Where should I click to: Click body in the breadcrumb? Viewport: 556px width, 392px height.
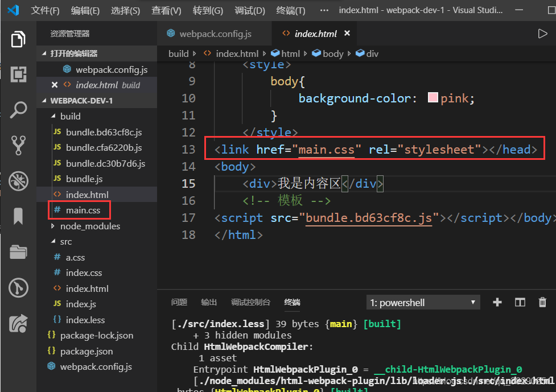click(332, 53)
